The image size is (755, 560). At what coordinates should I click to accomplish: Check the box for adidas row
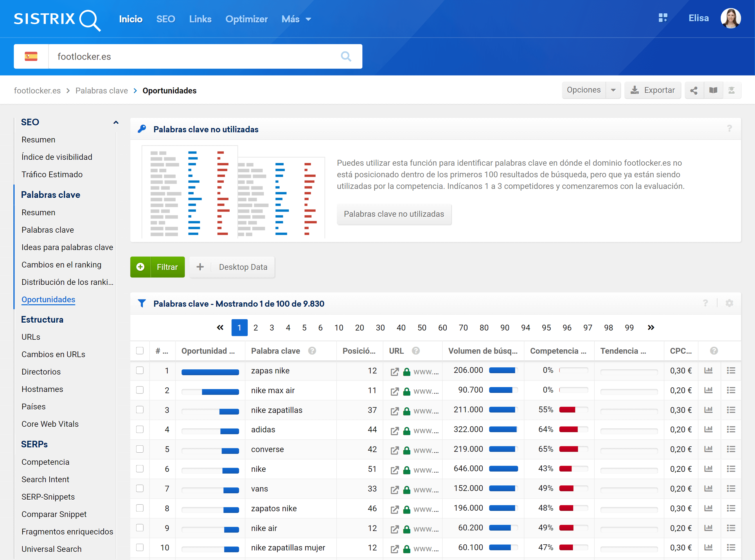140,429
